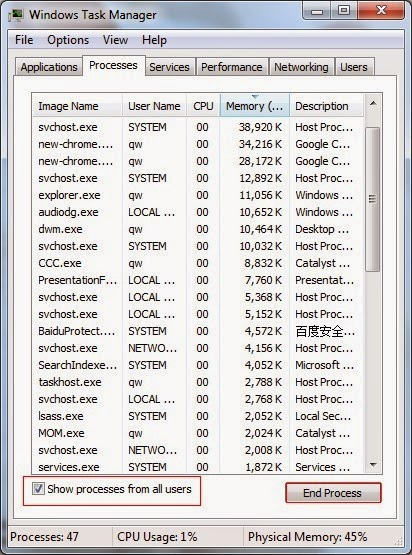This screenshot has width=412, height=555.
Task: Toggle Show processes from all users checkbox
Action: (38, 489)
